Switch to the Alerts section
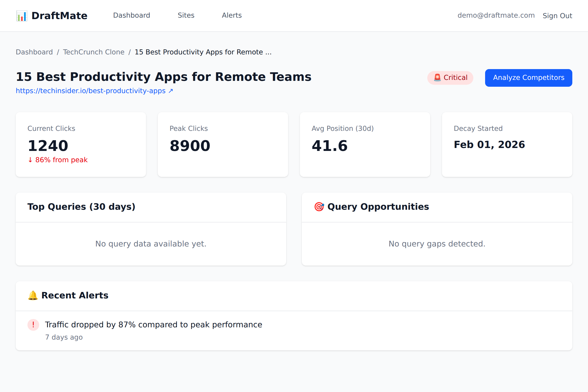Viewport: 588px width, 392px height. 231,15
